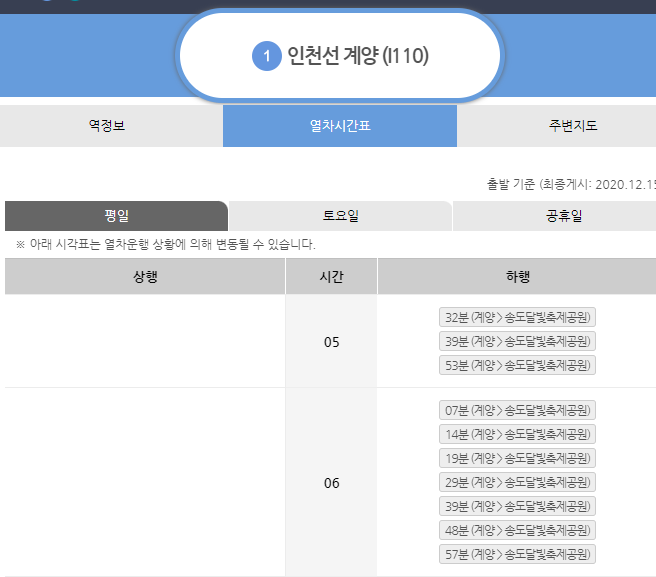This screenshot has height=577, width=656.
Task: Click the 05시 39분 departure button
Action: click(x=518, y=341)
